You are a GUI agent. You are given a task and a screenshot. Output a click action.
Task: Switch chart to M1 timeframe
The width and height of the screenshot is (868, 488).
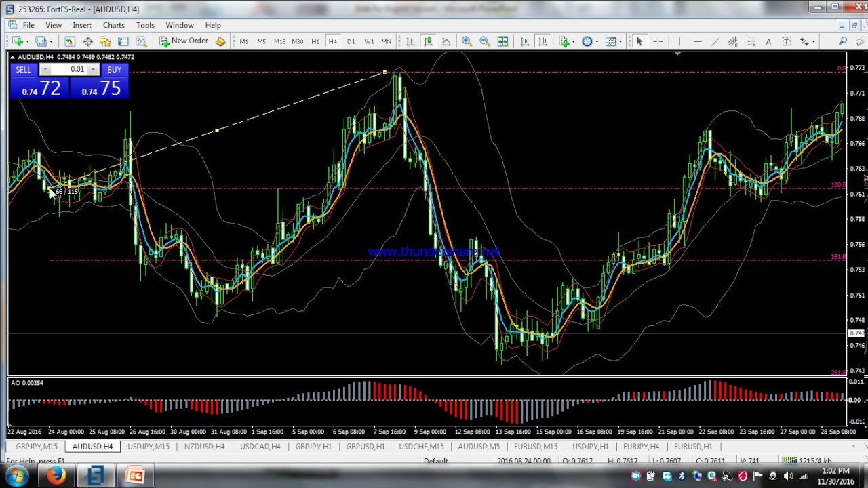pos(243,41)
